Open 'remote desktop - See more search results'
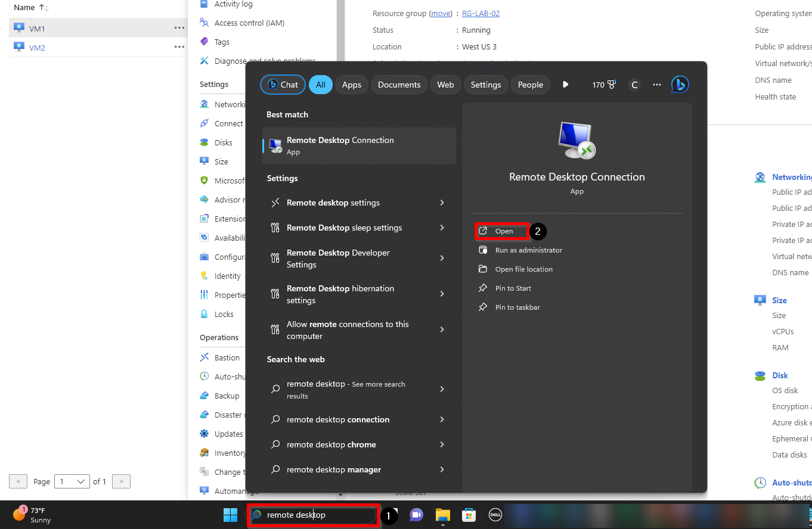This screenshot has width=812, height=529. (359, 390)
